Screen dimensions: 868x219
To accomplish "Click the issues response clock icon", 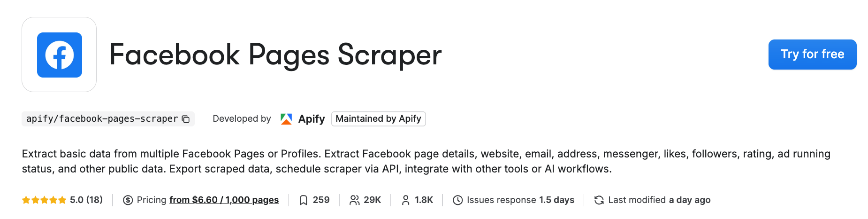I will click(457, 200).
